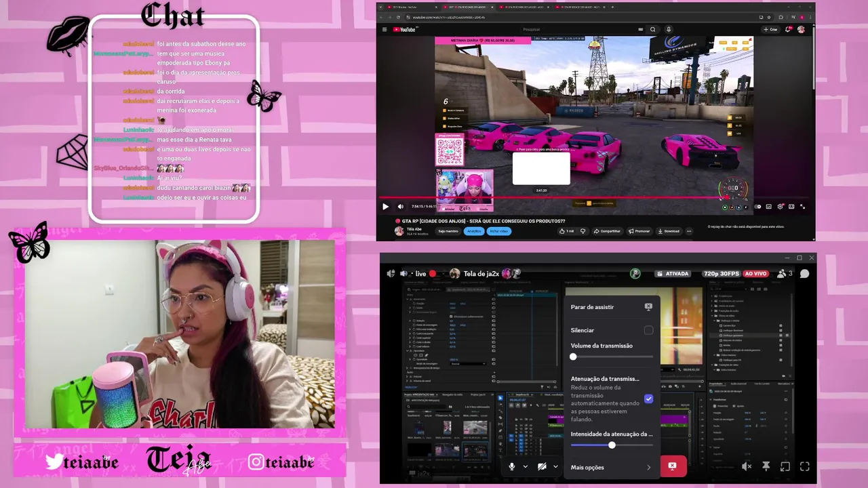Mute microphone in Discord call controls

(x=512, y=466)
